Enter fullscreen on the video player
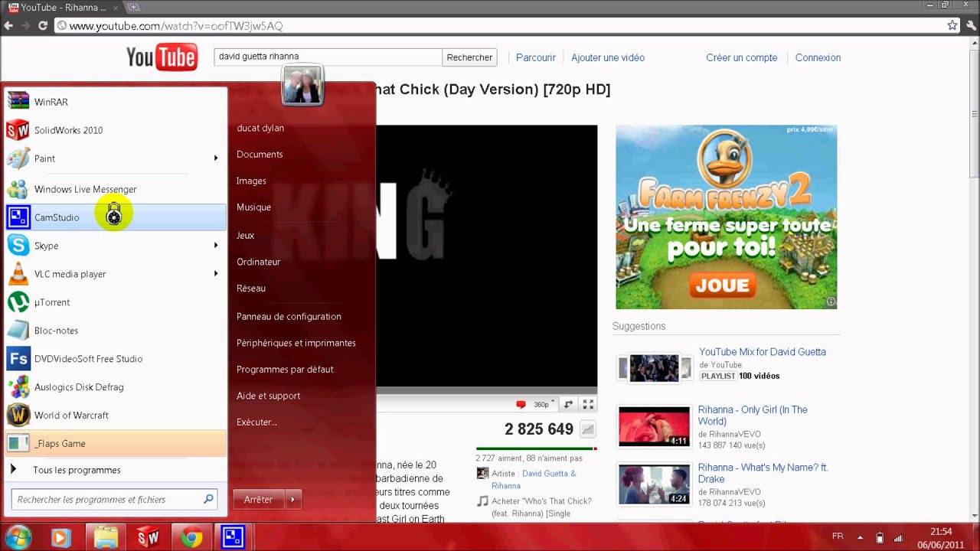 pyautogui.click(x=588, y=404)
